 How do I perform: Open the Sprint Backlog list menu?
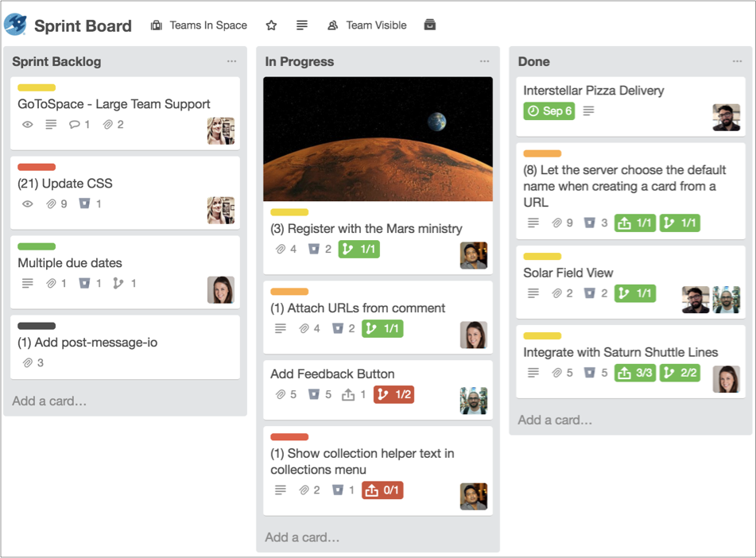[x=231, y=61]
